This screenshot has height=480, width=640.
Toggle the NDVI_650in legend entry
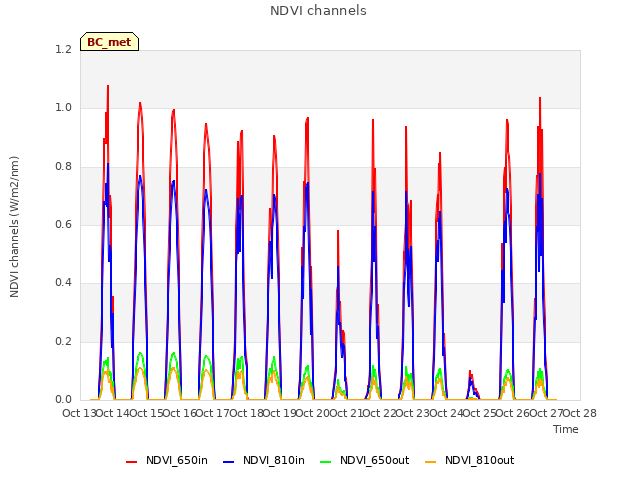click(x=167, y=460)
